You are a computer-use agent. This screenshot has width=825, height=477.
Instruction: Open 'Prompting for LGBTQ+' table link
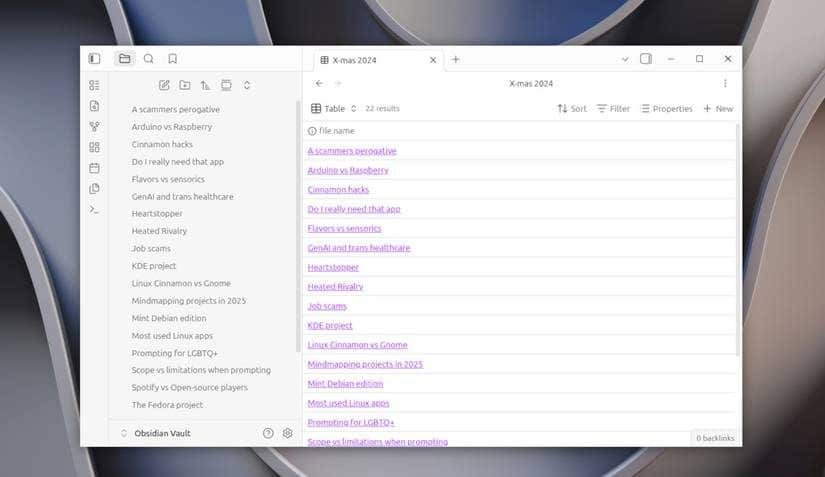pos(351,422)
